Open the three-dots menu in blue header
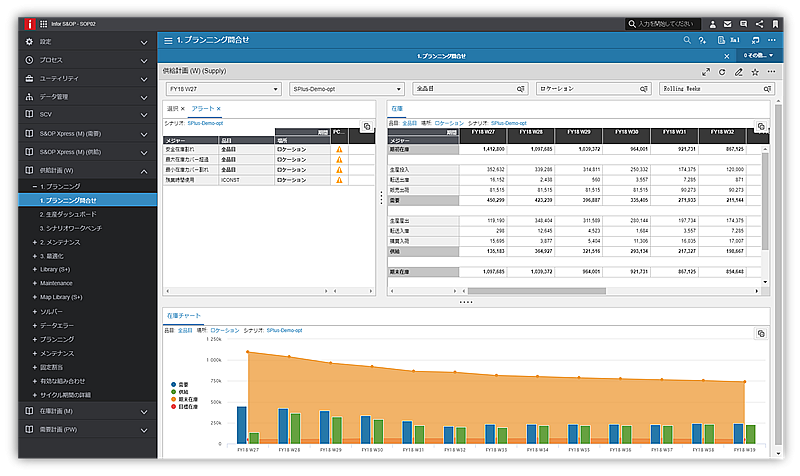 tap(772, 40)
